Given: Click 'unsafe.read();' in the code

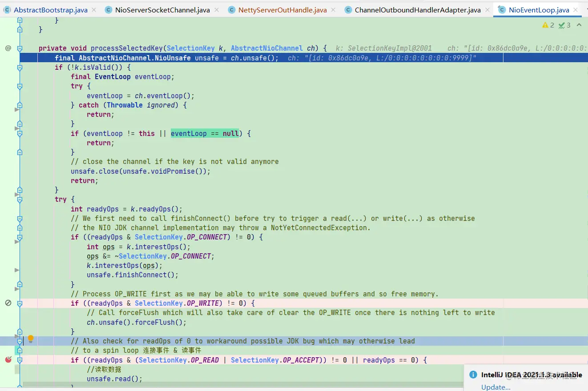Looking at the screenshot, I should [115, 379].
